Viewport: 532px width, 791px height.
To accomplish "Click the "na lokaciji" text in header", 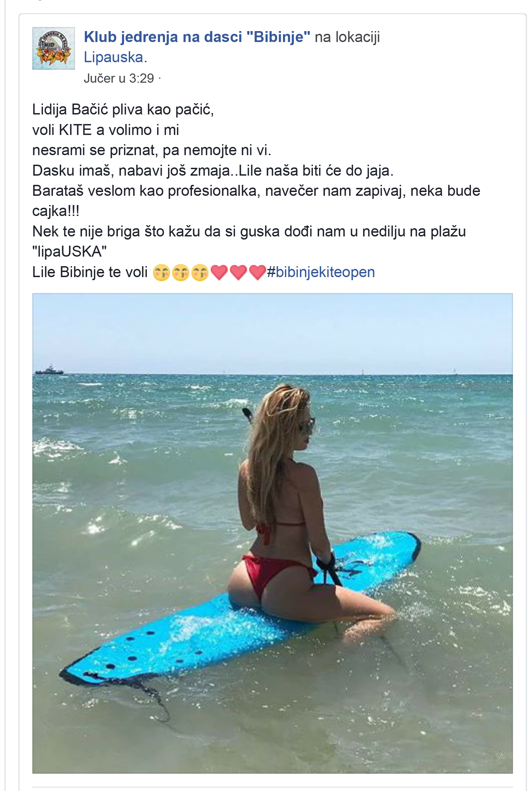I will pyautogui.click(x=347, y=37).
